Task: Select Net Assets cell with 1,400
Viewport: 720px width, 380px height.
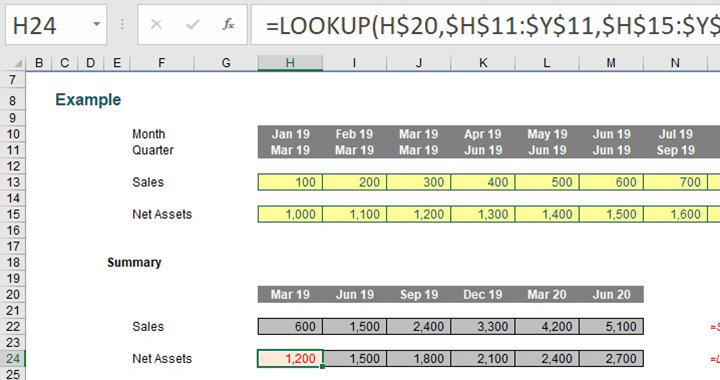Action: click(547, 214)
